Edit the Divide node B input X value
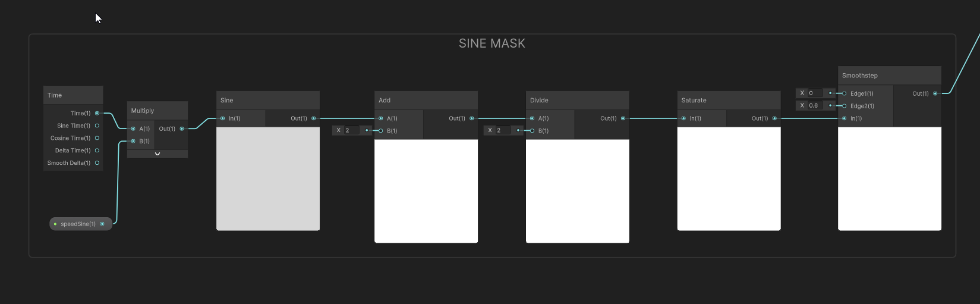Image resolution: width=980 pixels, height=304 pixels. point(503,130)
